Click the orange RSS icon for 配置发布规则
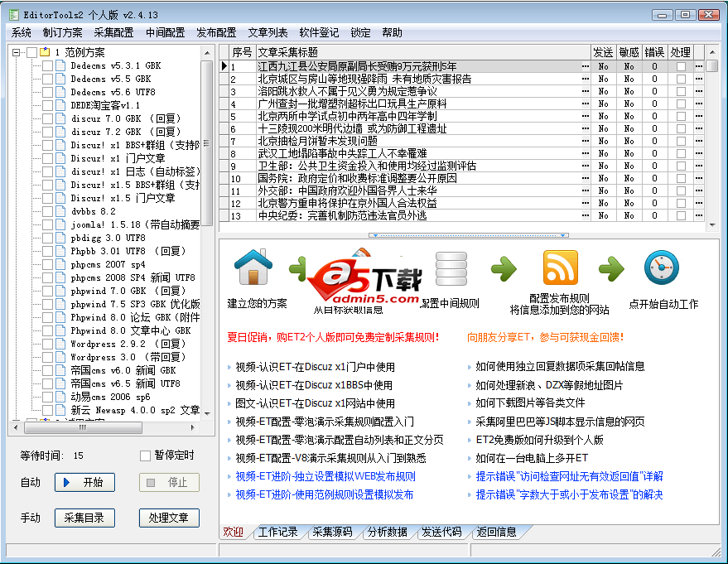Screen dimensions: 728x564 [560, 268]
